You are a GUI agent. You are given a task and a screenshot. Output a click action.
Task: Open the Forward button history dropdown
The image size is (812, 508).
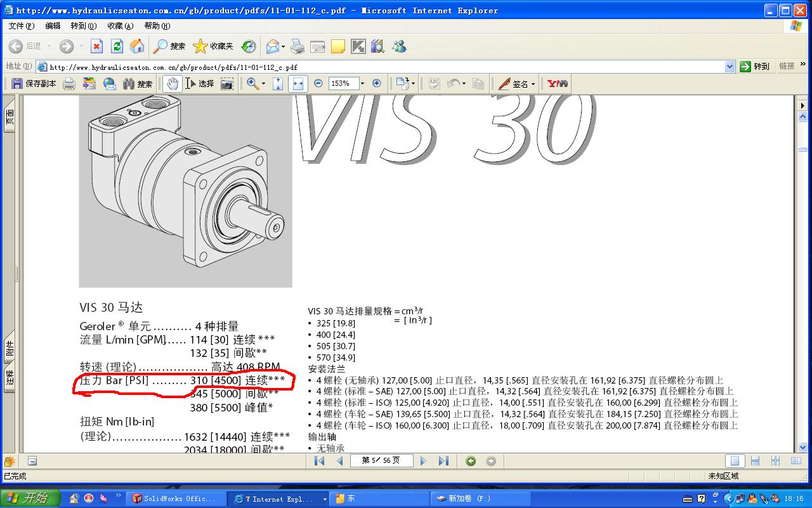tap(81, 46)
